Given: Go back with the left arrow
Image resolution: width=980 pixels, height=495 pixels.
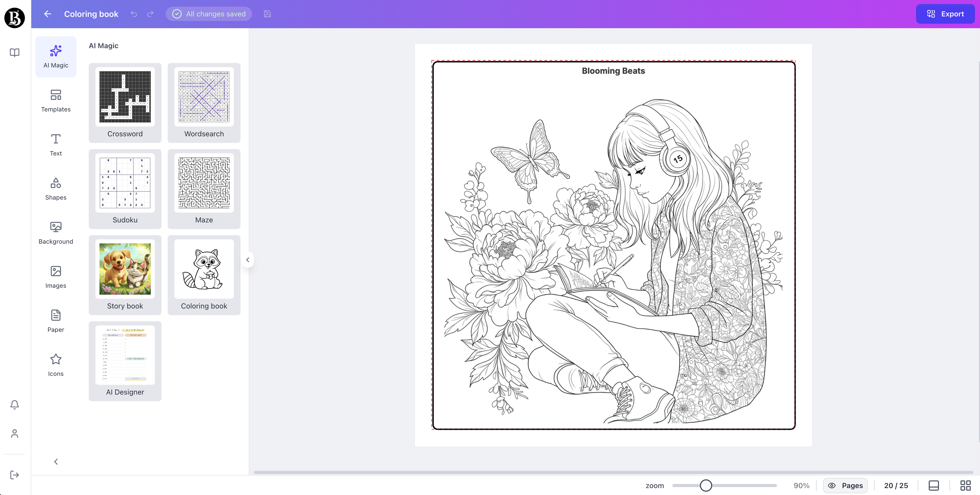Looking at the screenshot, I should (47, 14).
